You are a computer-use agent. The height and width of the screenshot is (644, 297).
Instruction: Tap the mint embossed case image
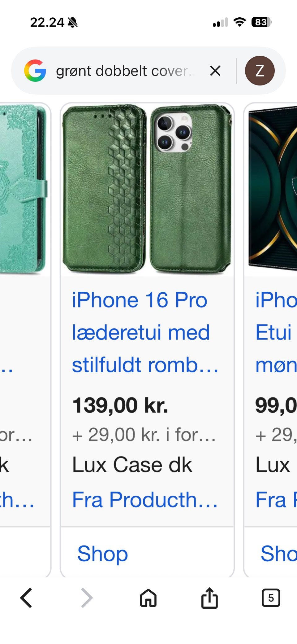point(25,189)
